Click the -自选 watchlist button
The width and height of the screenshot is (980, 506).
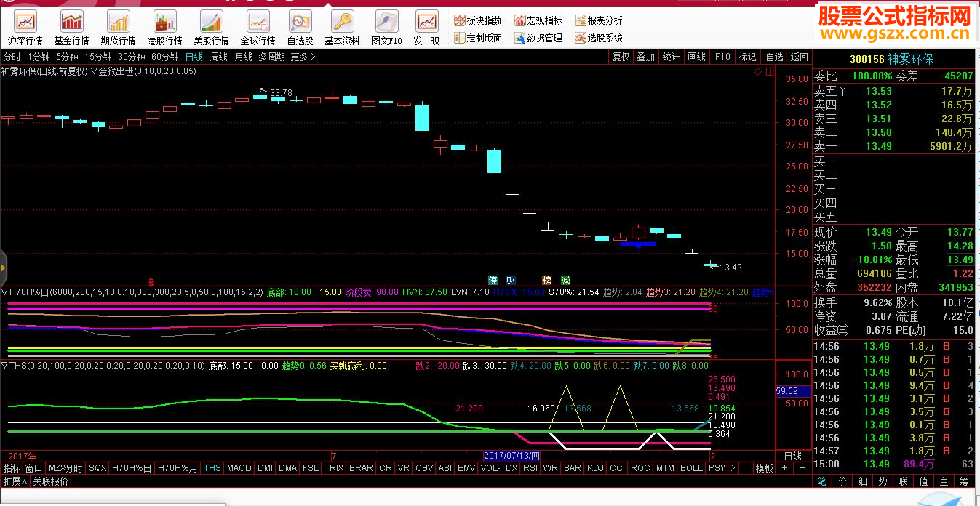[773, 57]
